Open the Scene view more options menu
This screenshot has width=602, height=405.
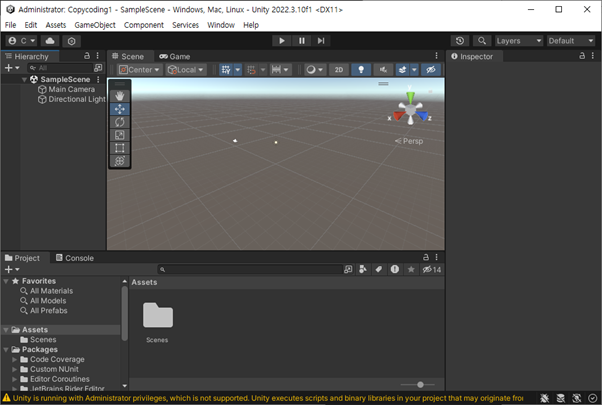436,56
